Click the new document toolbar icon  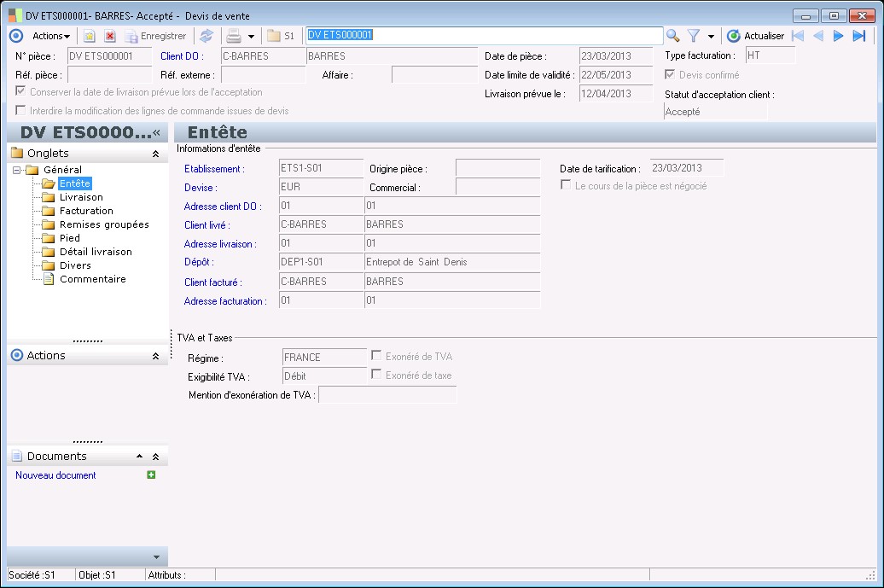(89, 36)
